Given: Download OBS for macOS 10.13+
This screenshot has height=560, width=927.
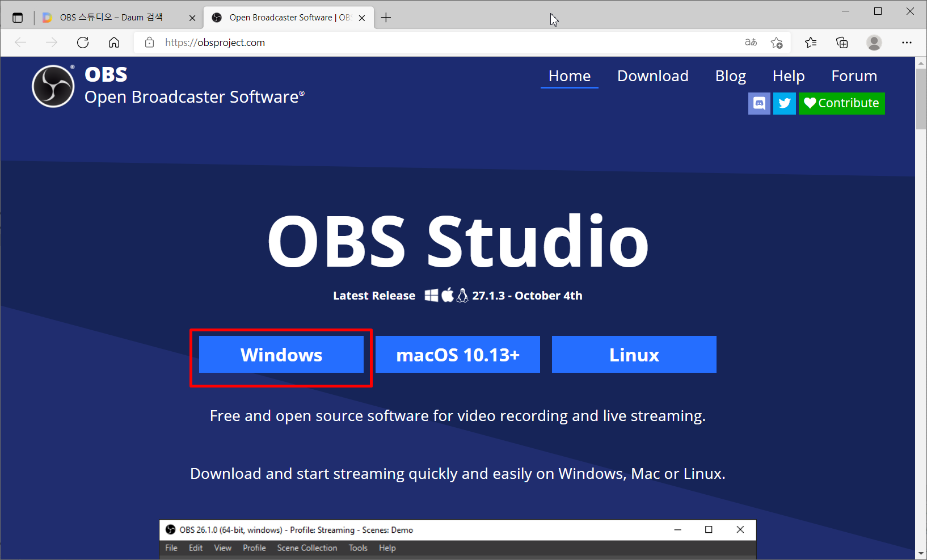Looking at the screenshot, I should tap(458, 355).
